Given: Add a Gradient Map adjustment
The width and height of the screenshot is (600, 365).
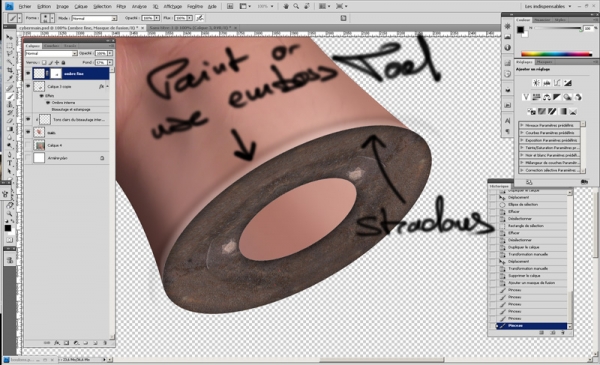Looking at the screenshot, I should [x=563, y=111].
